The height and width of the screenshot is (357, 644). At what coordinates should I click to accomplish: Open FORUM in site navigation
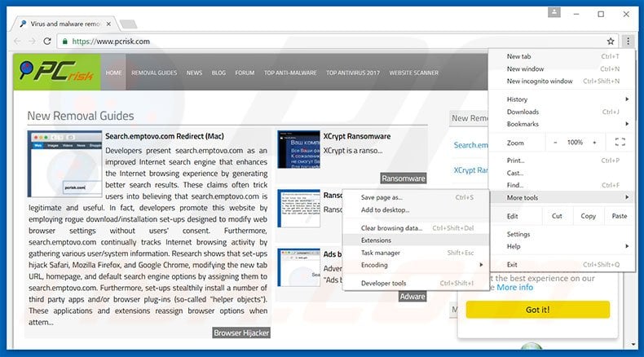245,73
